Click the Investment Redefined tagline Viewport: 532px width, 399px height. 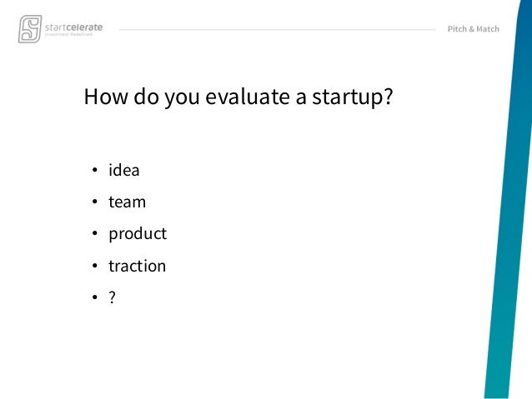(68, 34)
